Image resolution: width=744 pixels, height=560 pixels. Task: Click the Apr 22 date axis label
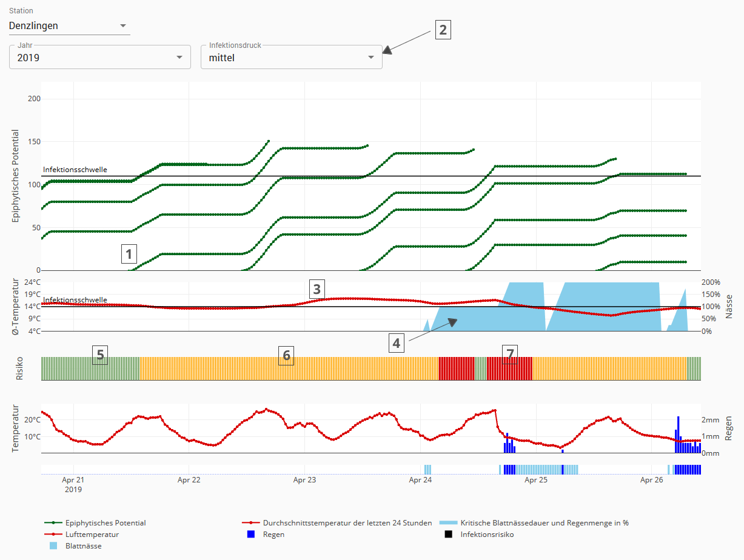point(189,480)
